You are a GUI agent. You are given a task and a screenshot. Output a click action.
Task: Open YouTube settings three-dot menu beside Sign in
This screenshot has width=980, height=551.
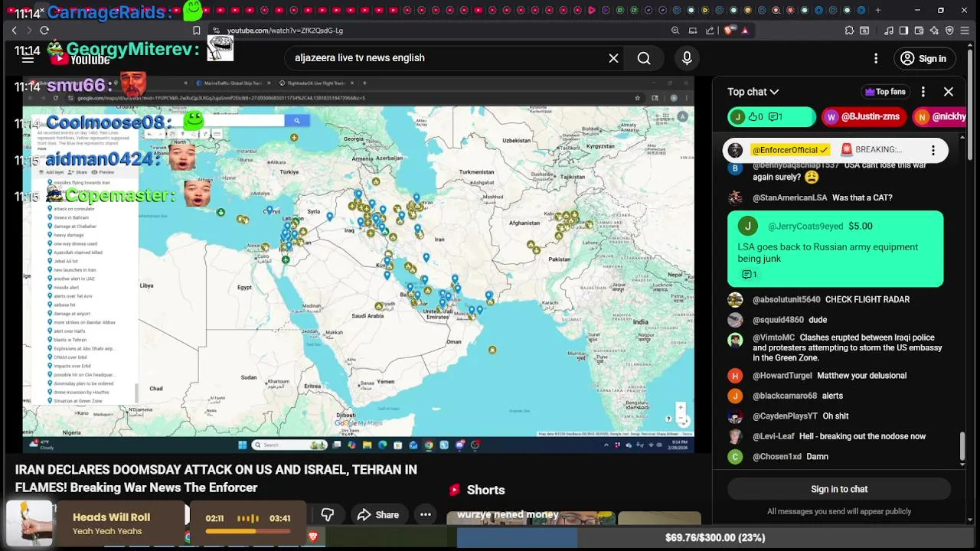point(876,58)
